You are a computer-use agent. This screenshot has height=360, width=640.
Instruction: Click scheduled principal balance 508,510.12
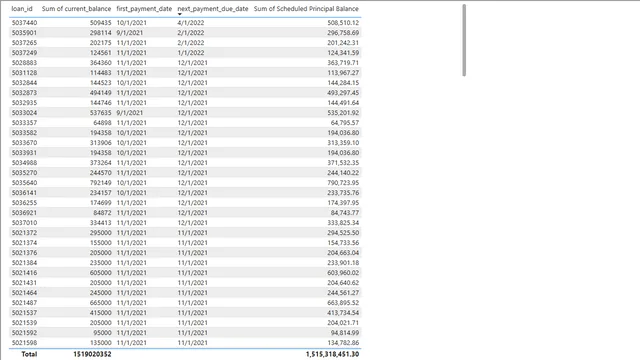[343, 23]
